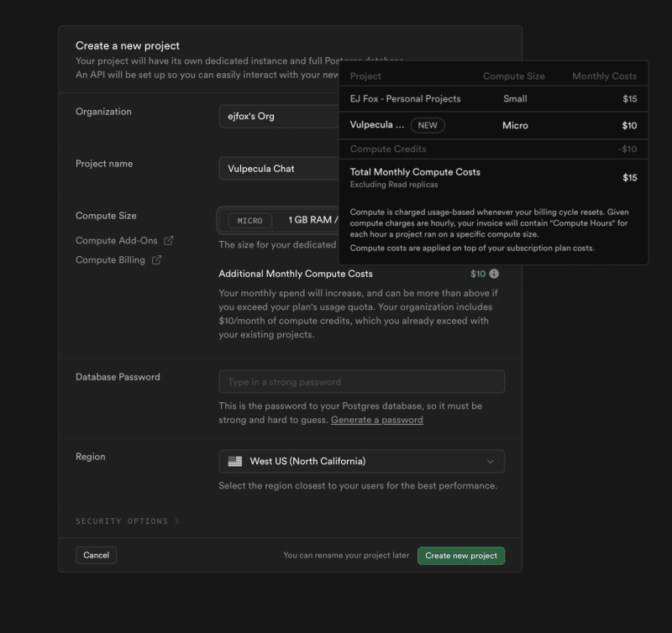Click the Database Password label
This screenshot has height=633, width=672.
(118, 377)
